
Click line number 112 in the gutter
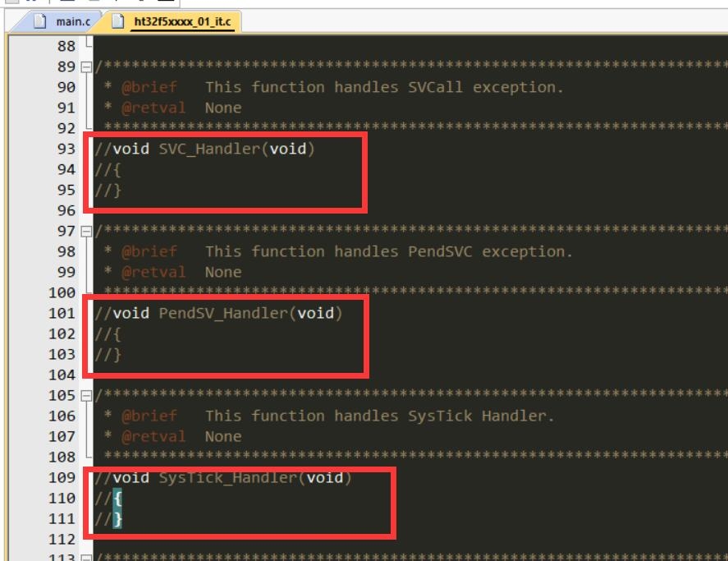click(62, 539)
